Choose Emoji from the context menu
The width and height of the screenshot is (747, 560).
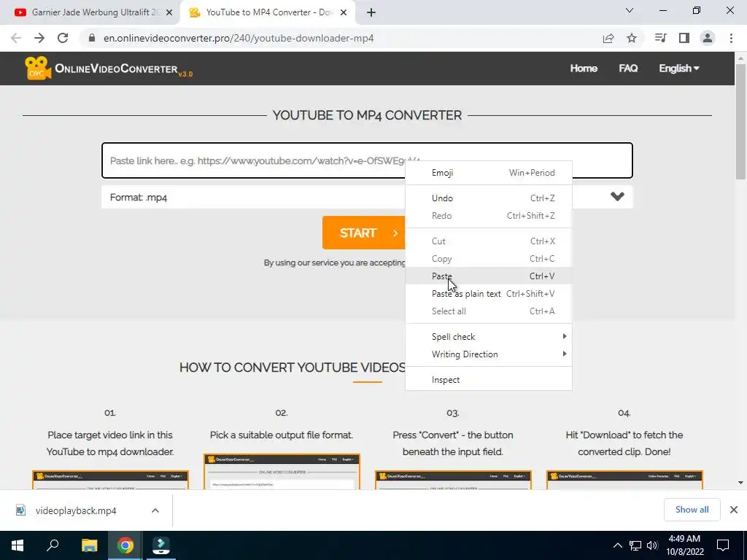point(488,172)
